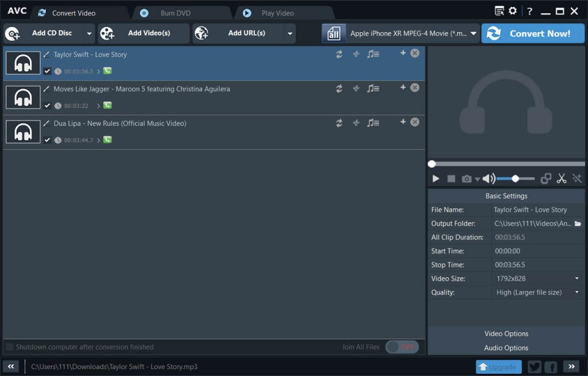
Task: Open audio track list on Moves Like Jagger row
Action: (373, 89)
